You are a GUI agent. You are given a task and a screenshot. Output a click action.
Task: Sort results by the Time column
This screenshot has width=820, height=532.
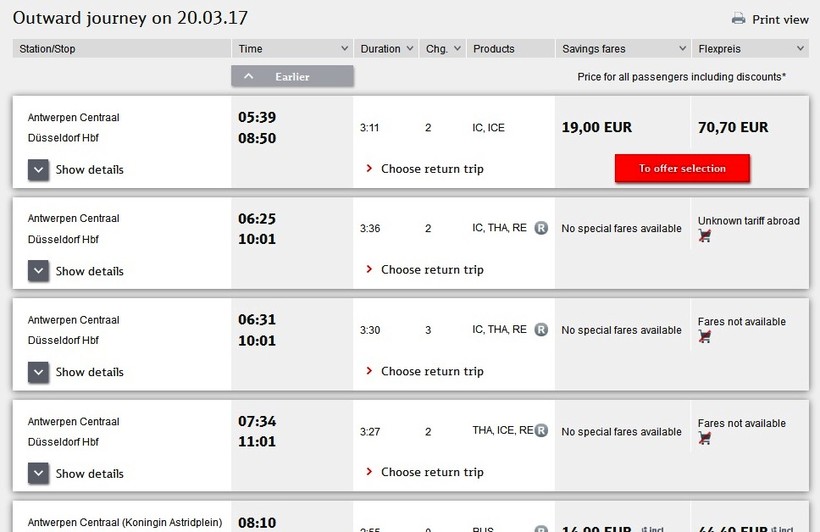click(291, 48)
